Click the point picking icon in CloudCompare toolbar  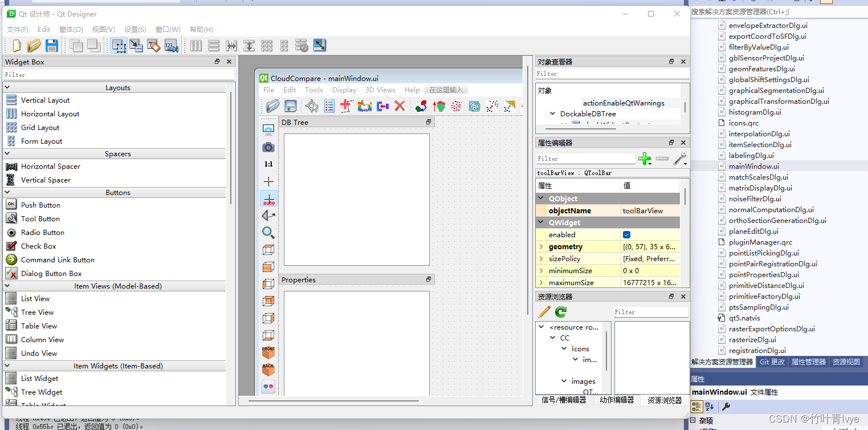[312, 106]
